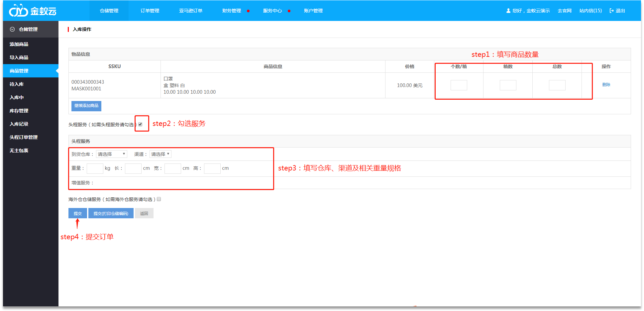
Task: Click the user profile icon in header
Action: 508,11
